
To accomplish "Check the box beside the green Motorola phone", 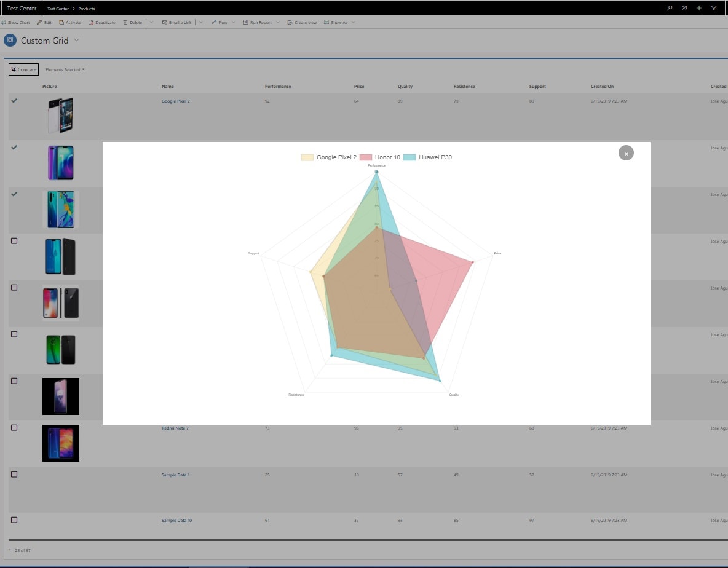I will pos(14,334).
